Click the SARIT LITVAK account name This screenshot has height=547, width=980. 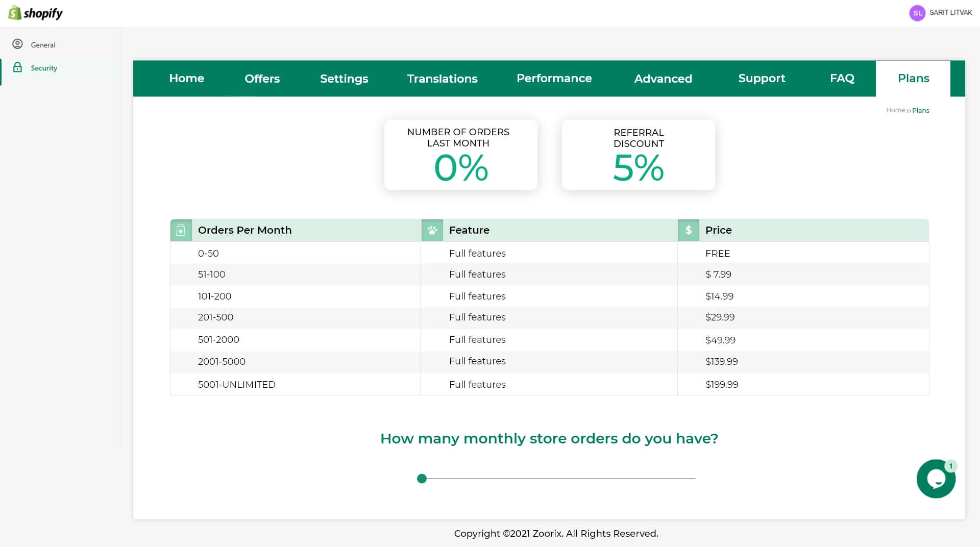(x=950, y=13)
